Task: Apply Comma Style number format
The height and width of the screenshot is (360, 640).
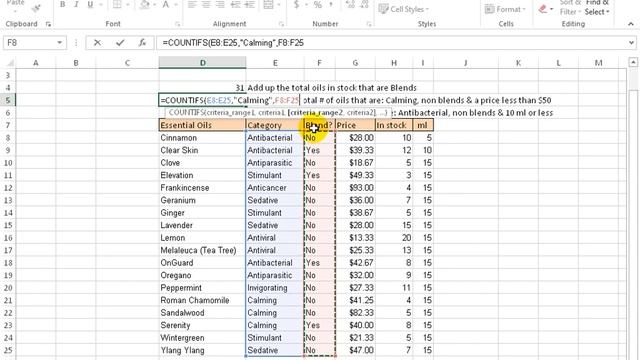Action: [x=331, y=4]
